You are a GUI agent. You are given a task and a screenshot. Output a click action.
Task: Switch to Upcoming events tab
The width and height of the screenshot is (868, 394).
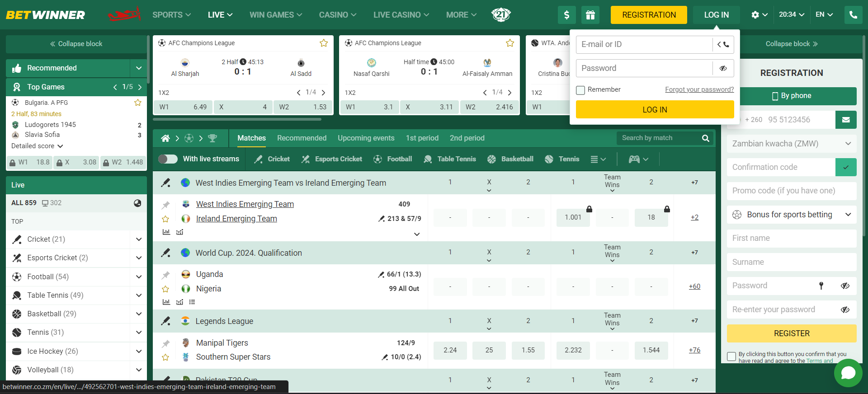pyautogui.click(x=366, y=138)
